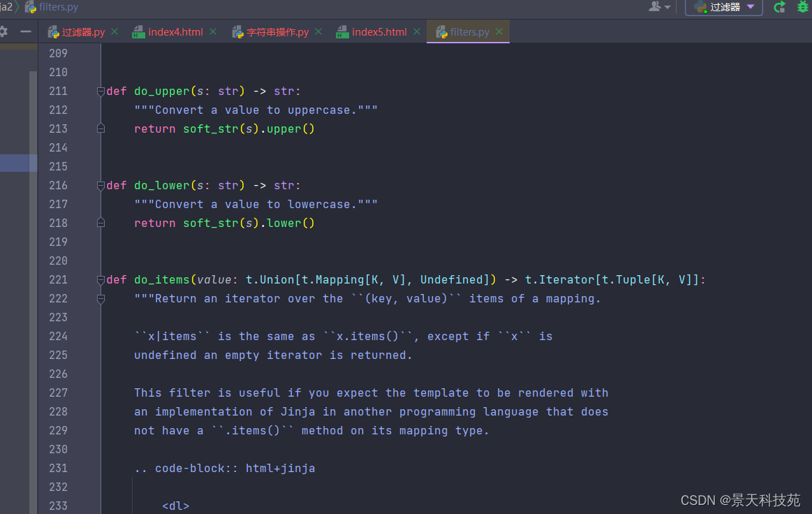This screenshot has height=514, width=812.
Task: Close the 过滤器.py tab
Action: (x=115, y=32)
